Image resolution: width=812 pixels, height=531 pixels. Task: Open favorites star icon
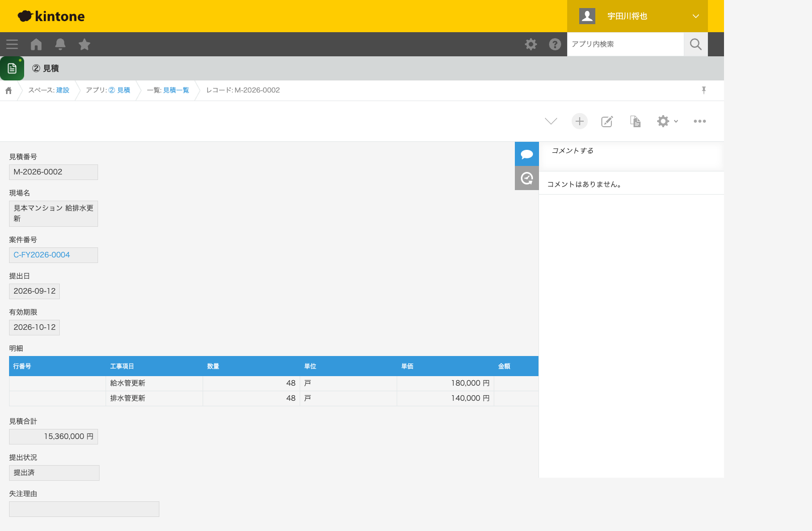[84, 44]
